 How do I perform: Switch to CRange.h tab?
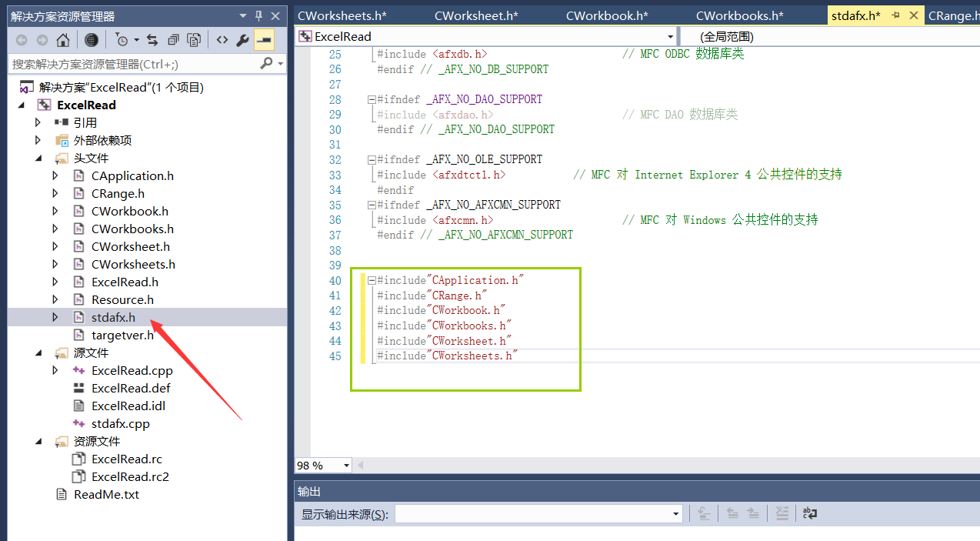952,15
